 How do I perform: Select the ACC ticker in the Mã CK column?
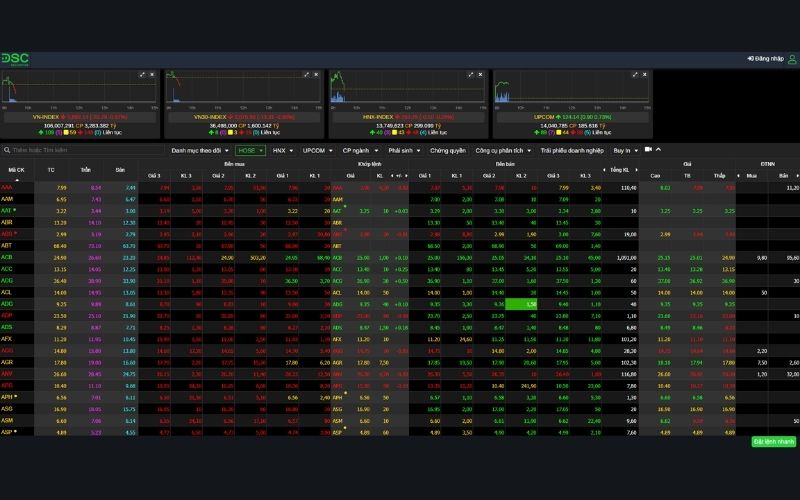tap(7, 269)
